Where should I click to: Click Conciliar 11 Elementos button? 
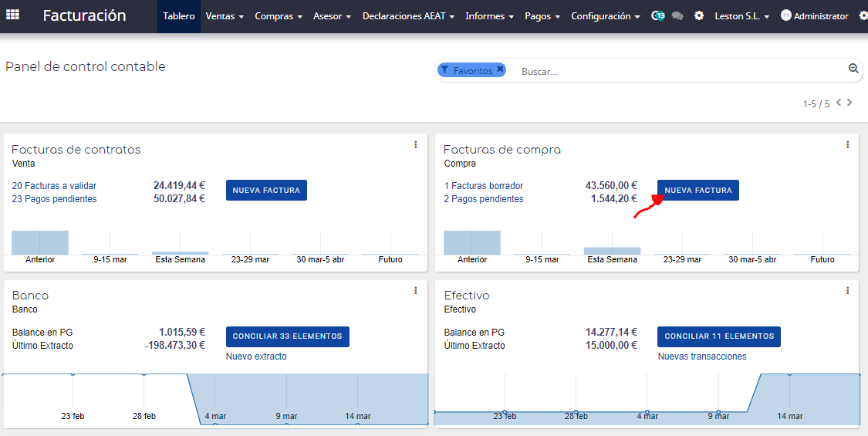pos(719,336)
